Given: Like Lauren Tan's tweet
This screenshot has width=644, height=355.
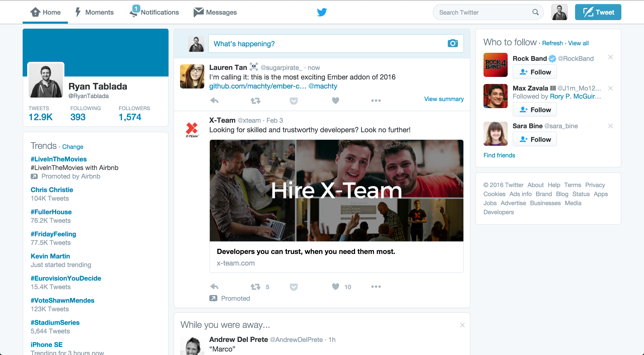Looking at the screenshot, I should [x=335, y=101].
